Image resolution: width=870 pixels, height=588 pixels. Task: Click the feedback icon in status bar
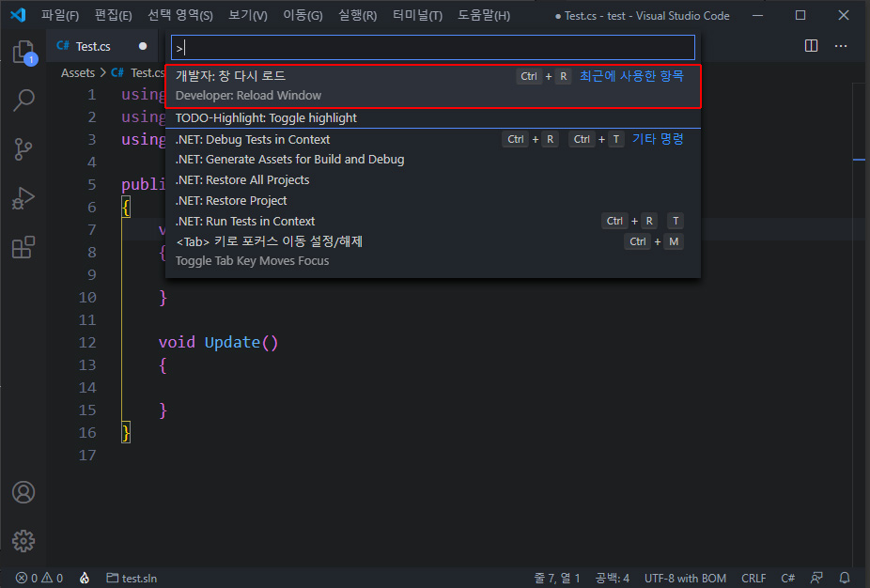(816, 578)
